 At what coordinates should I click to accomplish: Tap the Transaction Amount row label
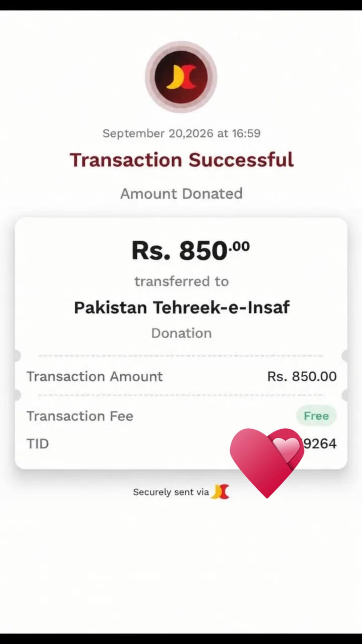(x=95, y=376)
